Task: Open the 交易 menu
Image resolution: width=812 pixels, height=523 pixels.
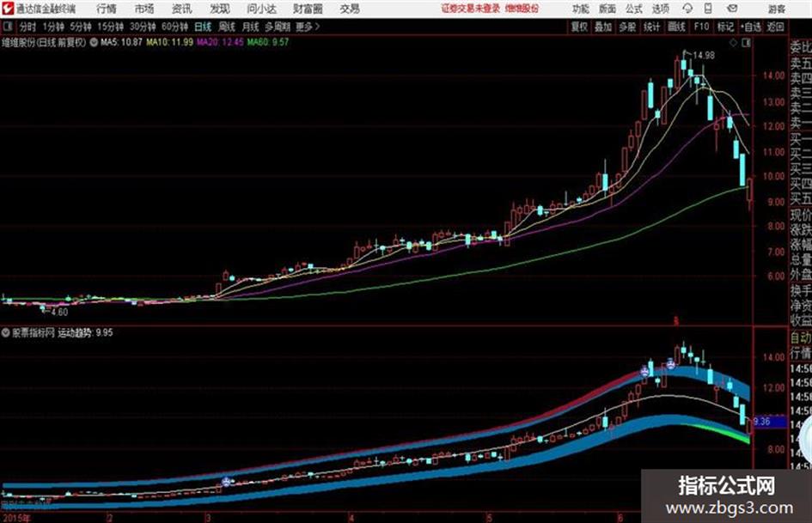Action: 350,9
